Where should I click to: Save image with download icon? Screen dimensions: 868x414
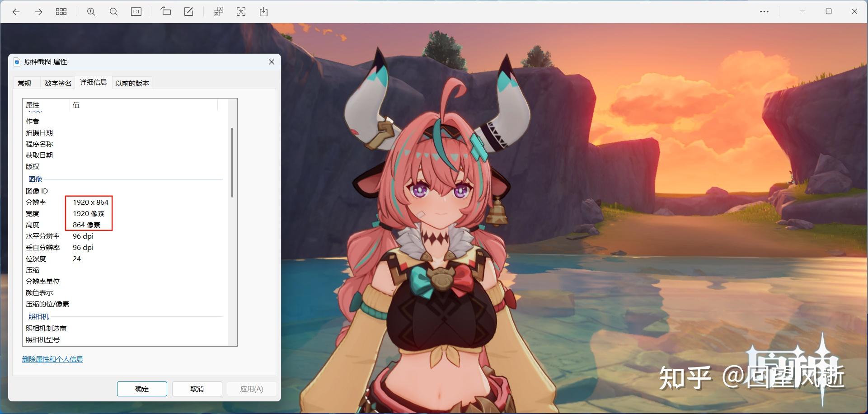click(263, 12)
